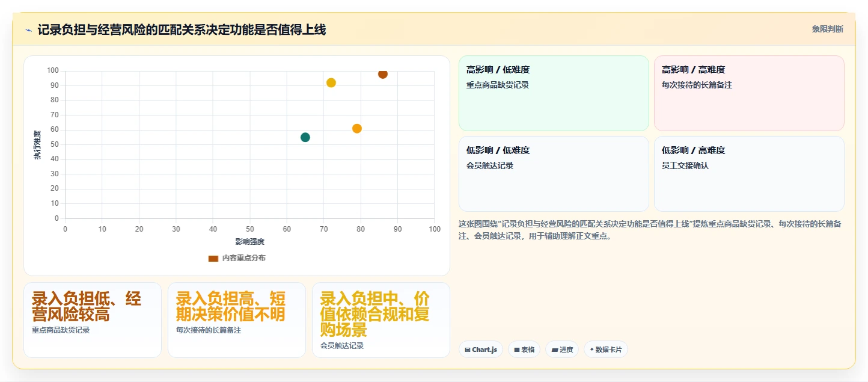
Task: Click the 进度 tag icon
Action: [554, 350]
